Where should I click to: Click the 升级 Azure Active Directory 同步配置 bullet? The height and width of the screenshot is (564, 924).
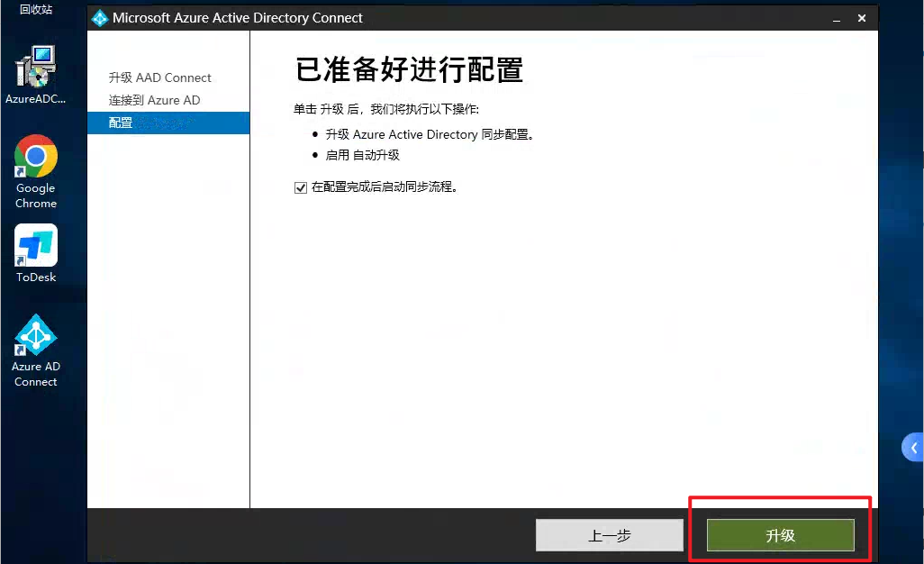click(430, 134)
